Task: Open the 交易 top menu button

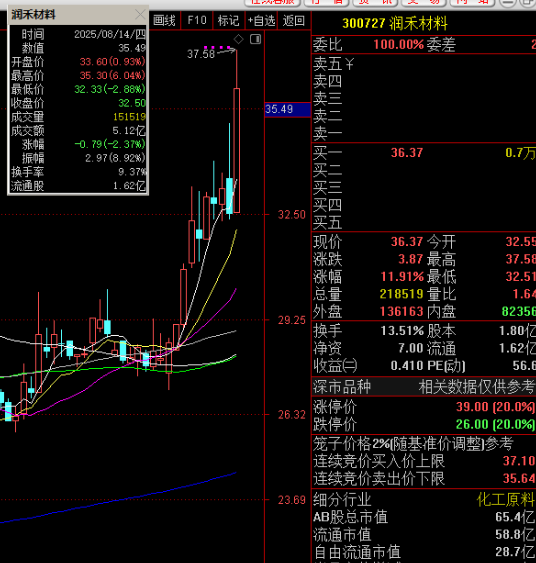Action: (424, 3)
